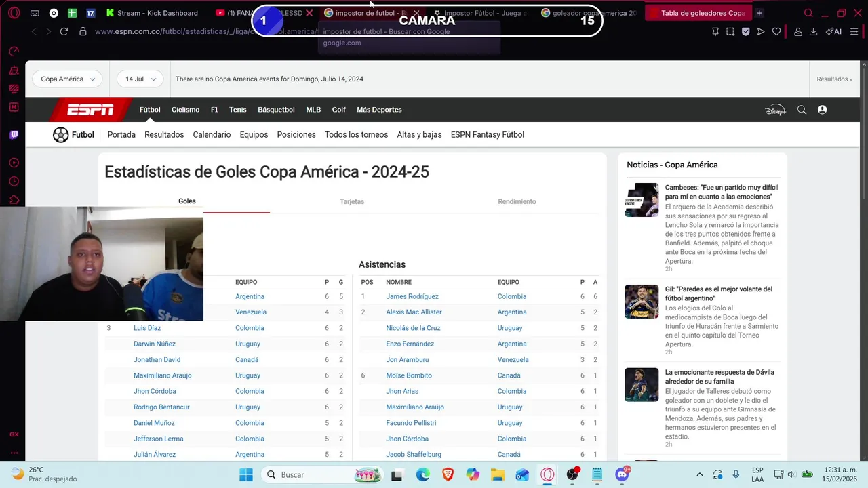Take a snapshot with toolbar capture icon
Viewport: 868px width, 488px height.
tap(730, 31)
